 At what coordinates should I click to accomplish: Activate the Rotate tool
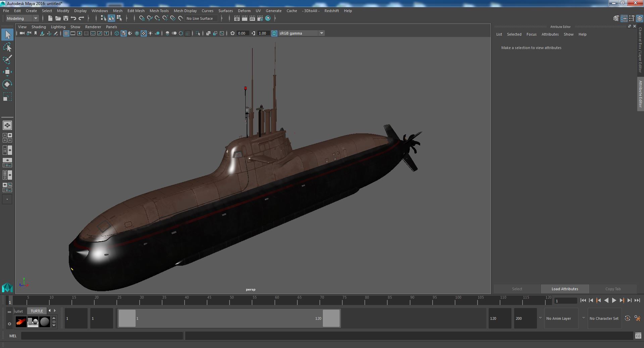(7, 84)
